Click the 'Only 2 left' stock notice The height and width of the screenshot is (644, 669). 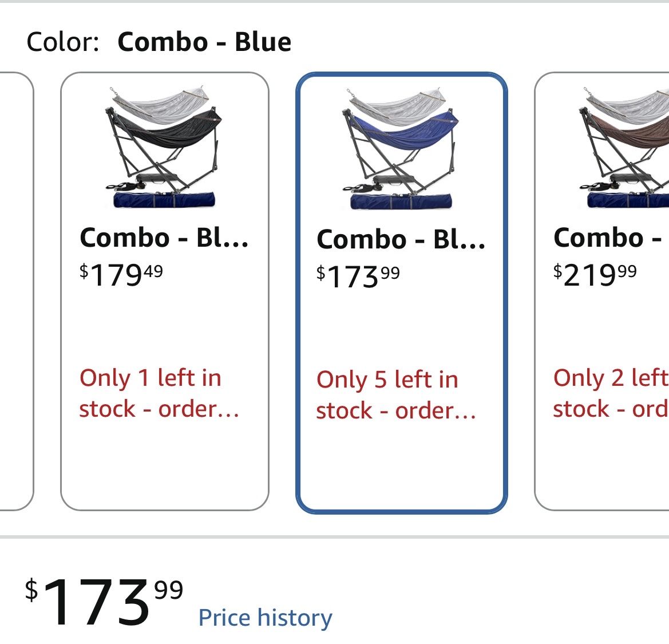pos(611,393)
